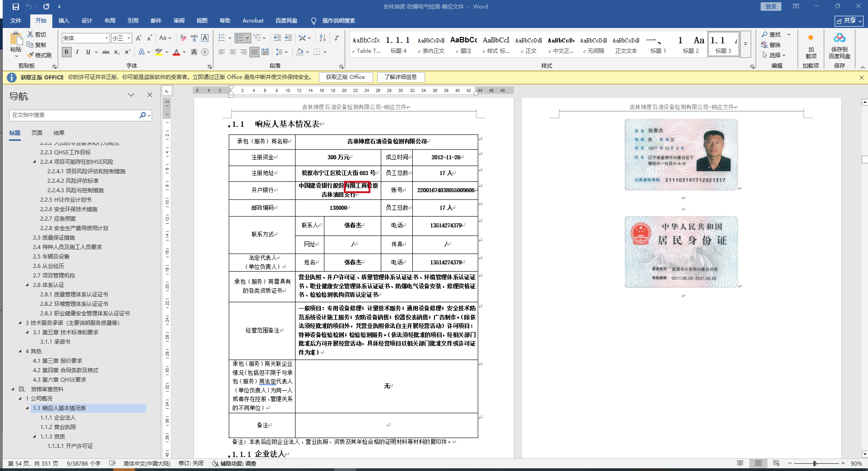The height and width of the screenshot is (471, 868).
Task: Click the 了解详细信息 button
Action: 401,77
